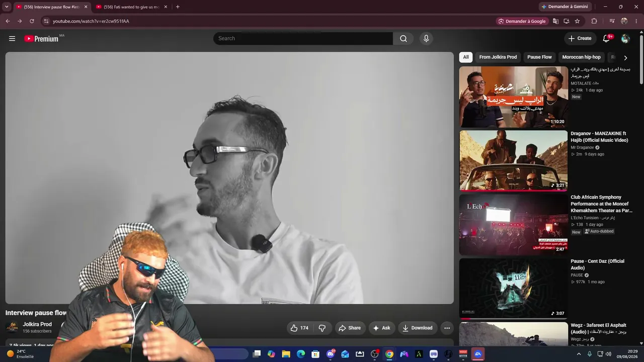Open Task View on the taskbar
This screenshot has width=644, height=362.
(x=257, y=354)
